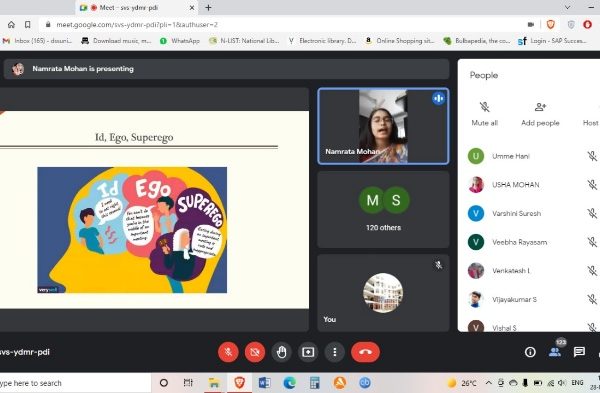
Task: Click the volume speaker tray icon
Action: tap(562, 383)
